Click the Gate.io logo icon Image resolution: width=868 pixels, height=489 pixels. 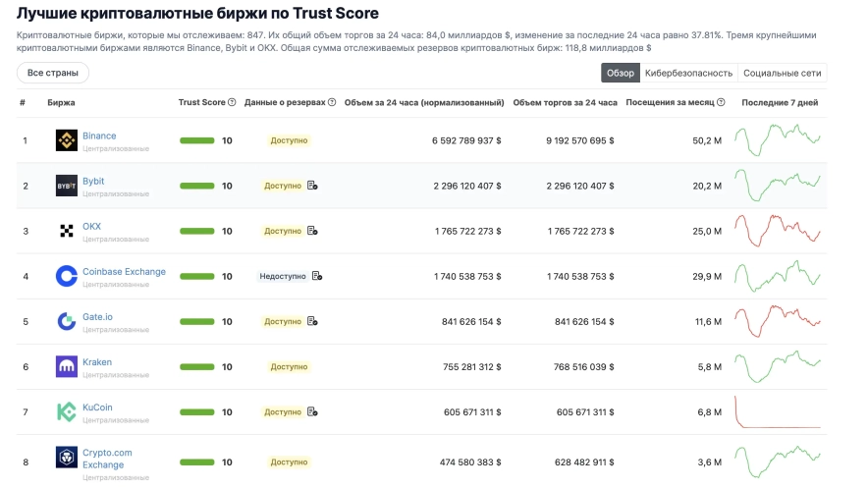pyautogui.click(x=66, y=321)
